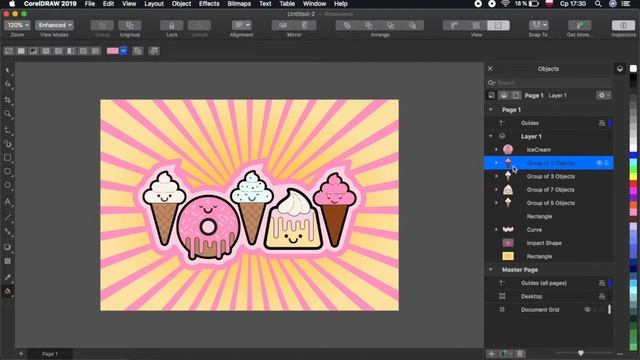
Task: Select the Interactive Fill tool
Action: [7, 291]
